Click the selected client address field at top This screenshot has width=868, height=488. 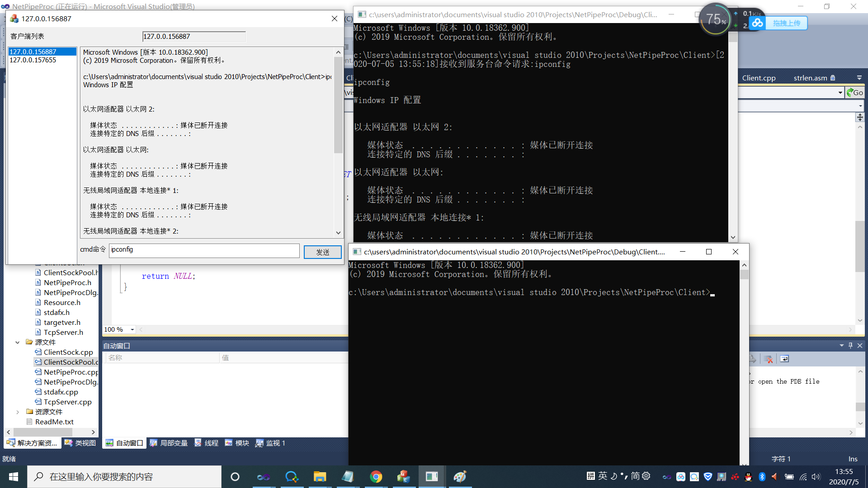[x=194, y=37]
